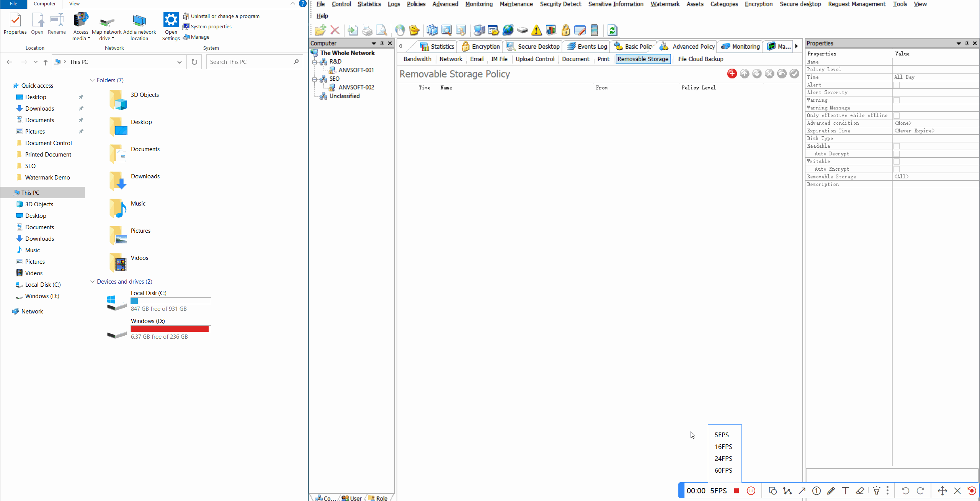The image size is (980, 501).
Task: Open the address bar history dropdown
Action: pyautogui.click(x=179, y=62)
